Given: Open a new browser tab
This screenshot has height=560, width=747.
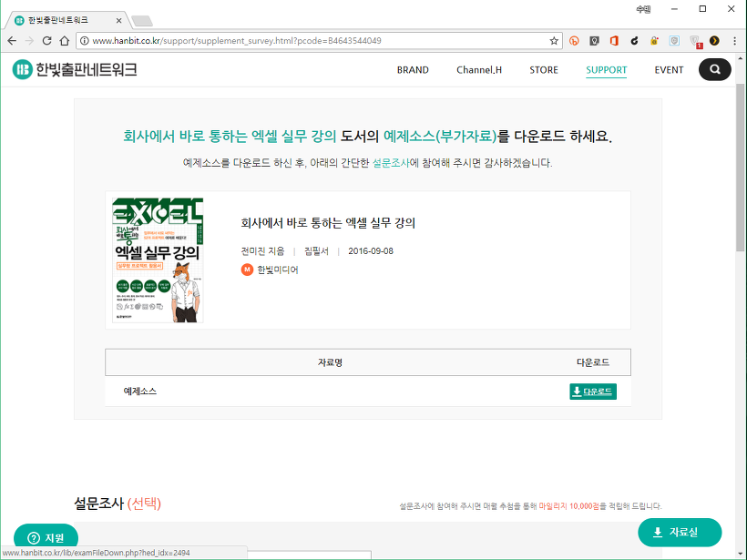Looking at the screenshot, I should pyautogui.click(x=141, y=21).
